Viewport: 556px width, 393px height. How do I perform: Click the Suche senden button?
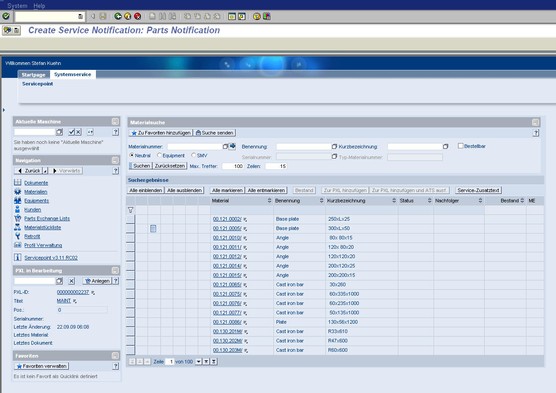coord(215,133)
